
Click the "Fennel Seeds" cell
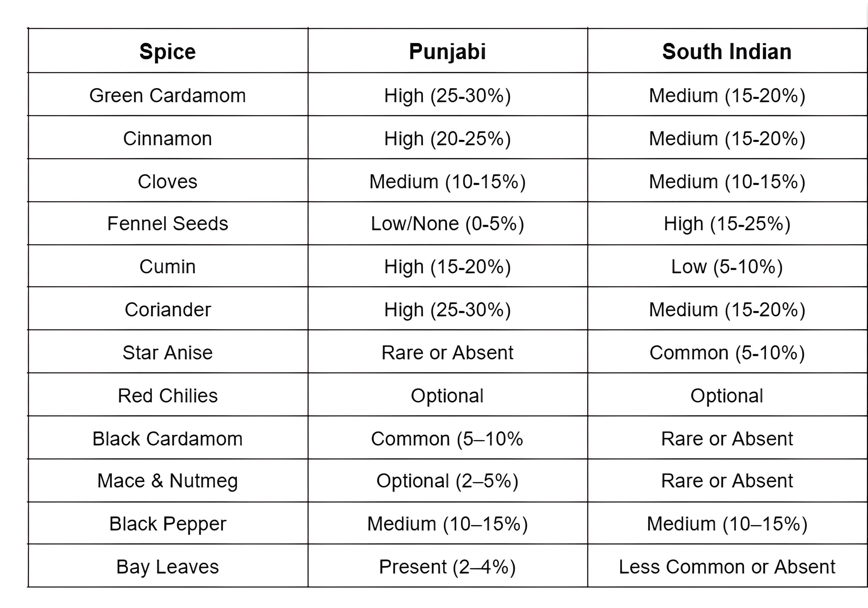(x=168, y=224)
